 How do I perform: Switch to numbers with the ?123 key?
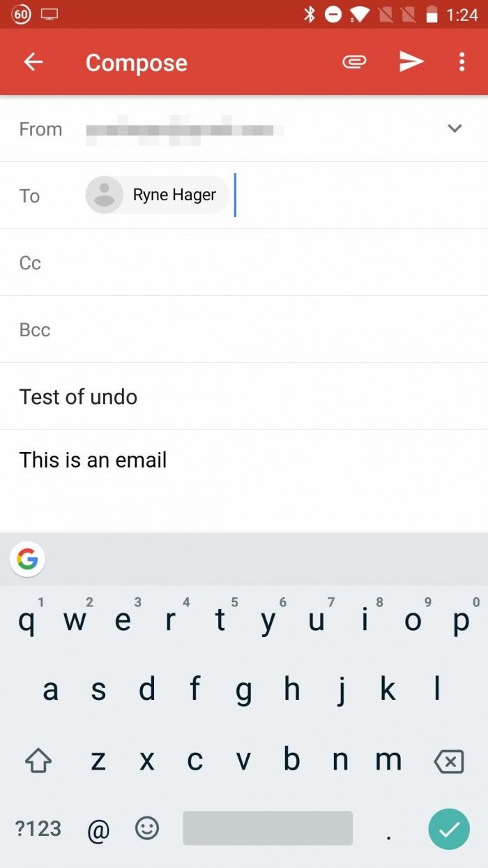pos(38,829)
